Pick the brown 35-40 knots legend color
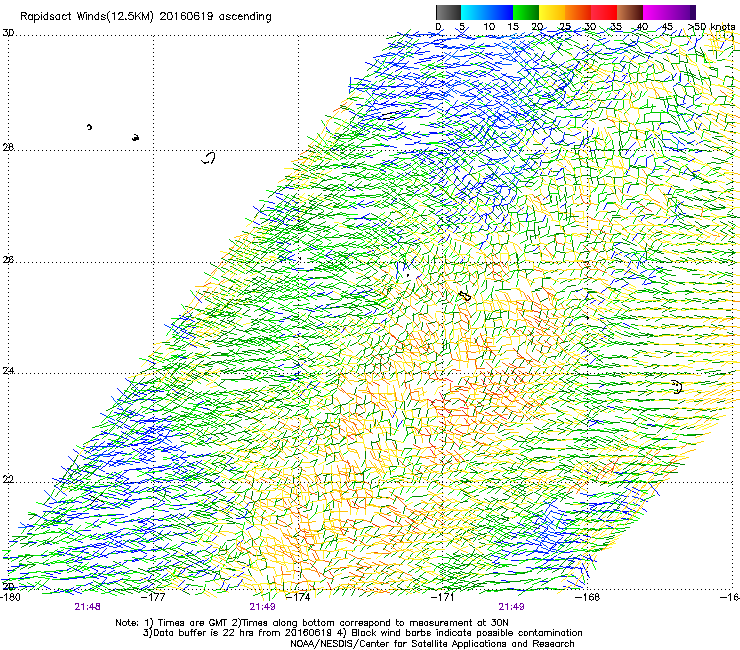The width and height of the screenshot is (740, 650). pos(630,12)
